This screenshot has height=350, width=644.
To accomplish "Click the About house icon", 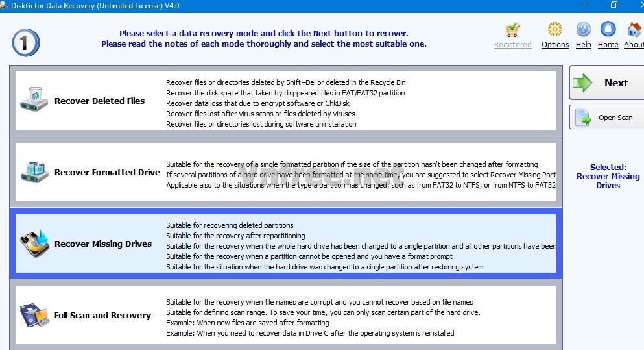I will (x=634, y=30).
